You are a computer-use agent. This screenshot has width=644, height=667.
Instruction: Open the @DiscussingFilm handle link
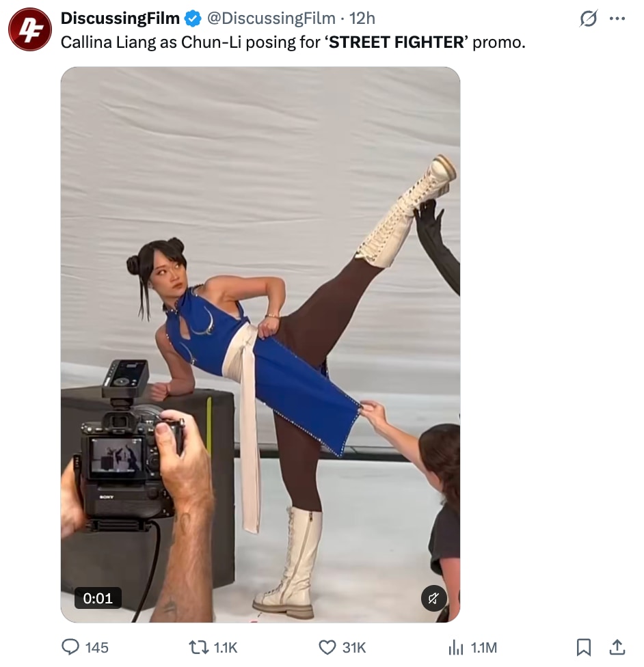271,18
